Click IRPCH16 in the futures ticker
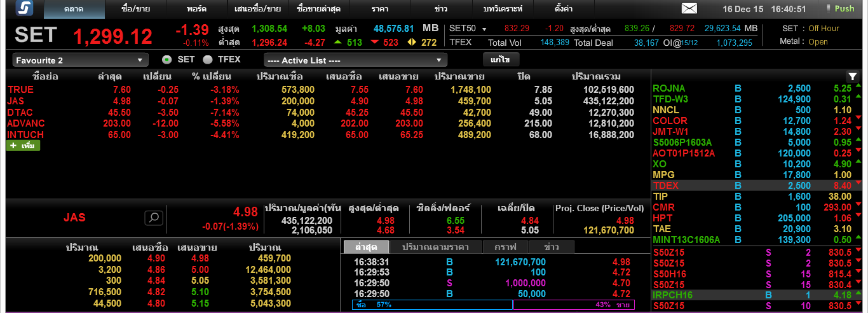This screenshot has height=313, width=868. pyautogui.click(x=672, y=295)
